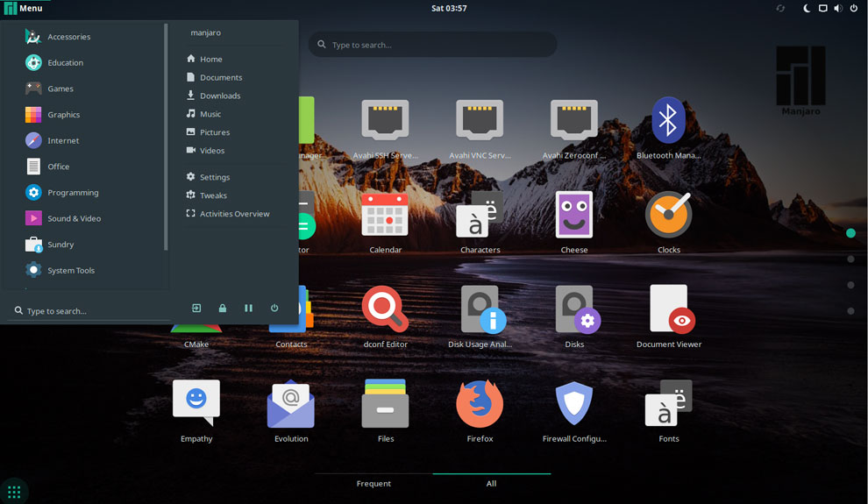Go to the second app grid page dot
Screen dimensions: 868x504
850,259
